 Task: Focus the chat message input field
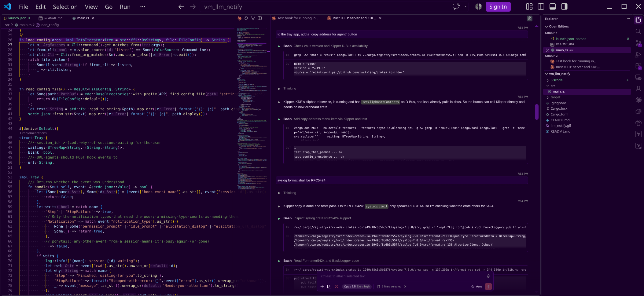pos(402,276)
